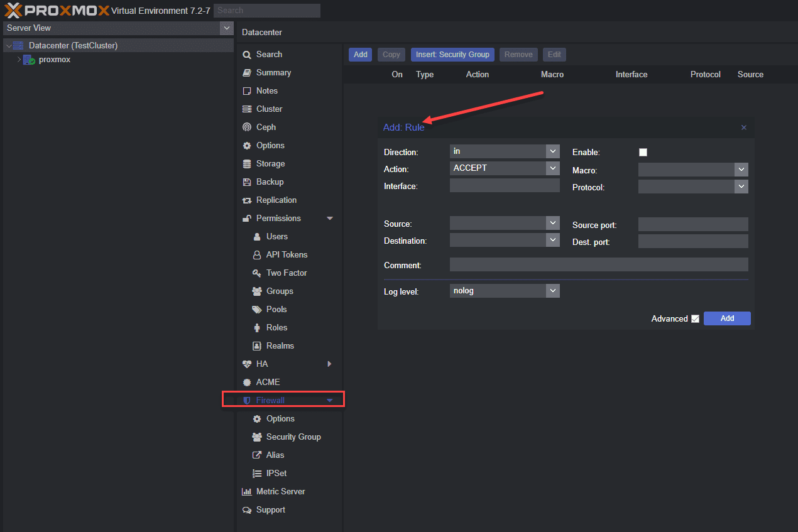Click the Firewall shield icon
The image size is (798, 532).
click(247, 401)
